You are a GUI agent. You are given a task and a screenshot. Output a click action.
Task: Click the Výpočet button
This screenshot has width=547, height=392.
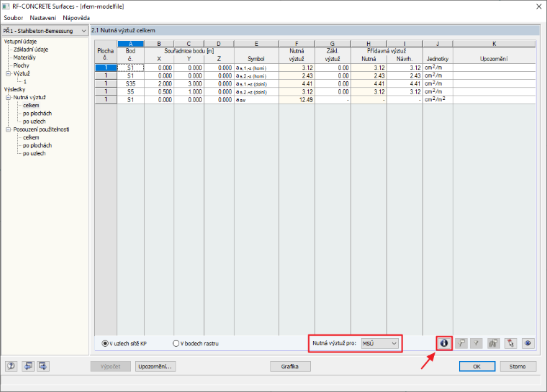click(x=110, y=367)
